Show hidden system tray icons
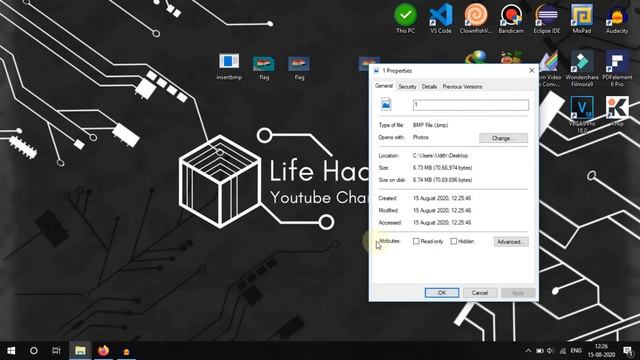The height and width of the screenshot is (360, 640). click(528, 351)
